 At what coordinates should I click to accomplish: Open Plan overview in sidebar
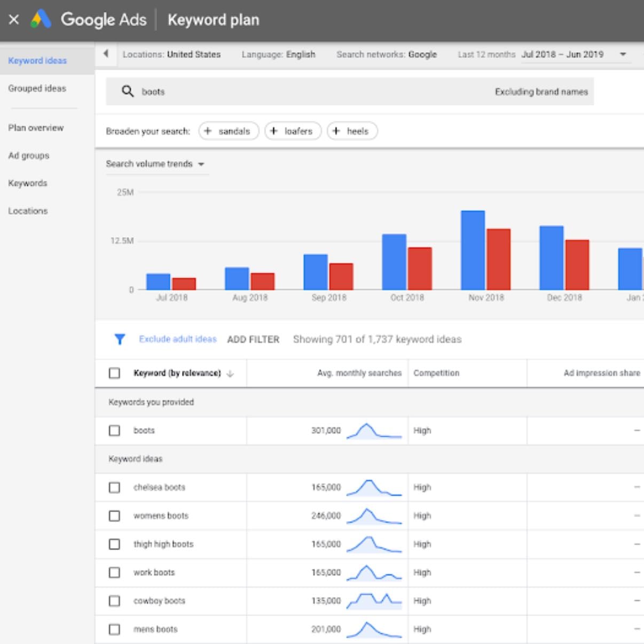pyautogui.click(x=36, y=128)
